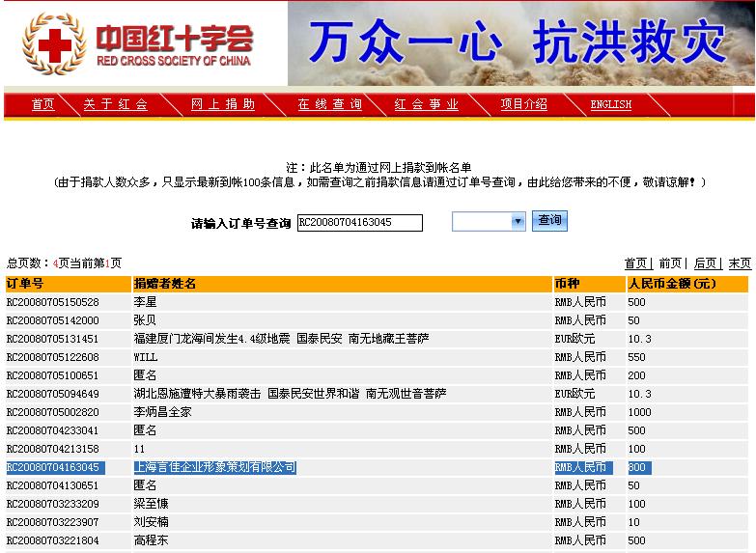Click the 万众一心 抗洪救灾 banner image
Screen dimensions: 756x553
point(520,42)
